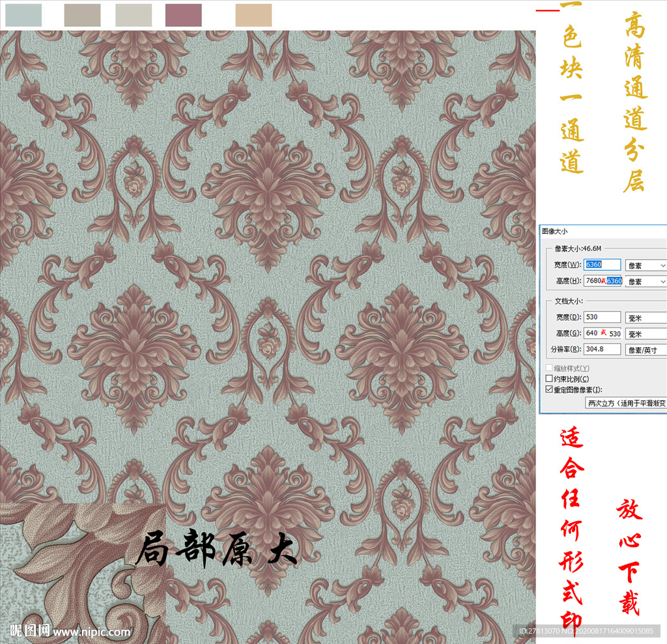The image size is (667, 644).
Task: Open the 像素 unit dropdown for pixel height
Action: 645,281
